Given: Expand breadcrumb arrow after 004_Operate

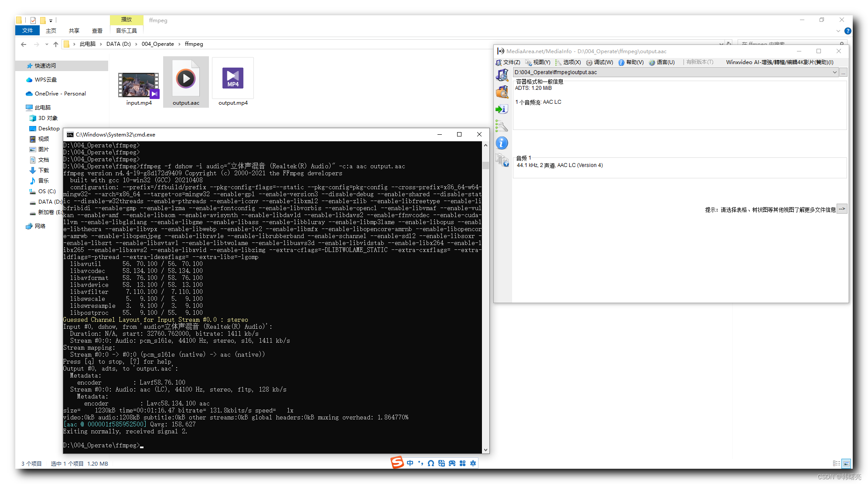Looking at the screenshot, I should (x=179, y=44).
